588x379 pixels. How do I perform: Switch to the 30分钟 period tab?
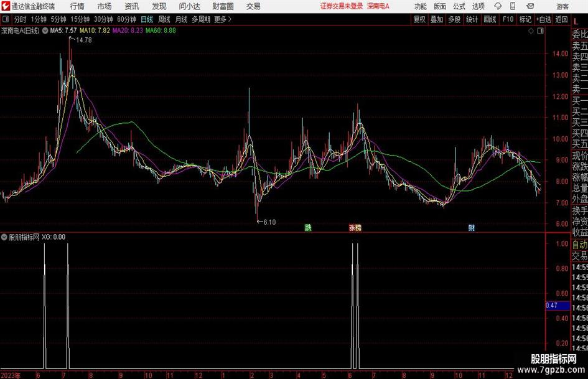(103, 19)
